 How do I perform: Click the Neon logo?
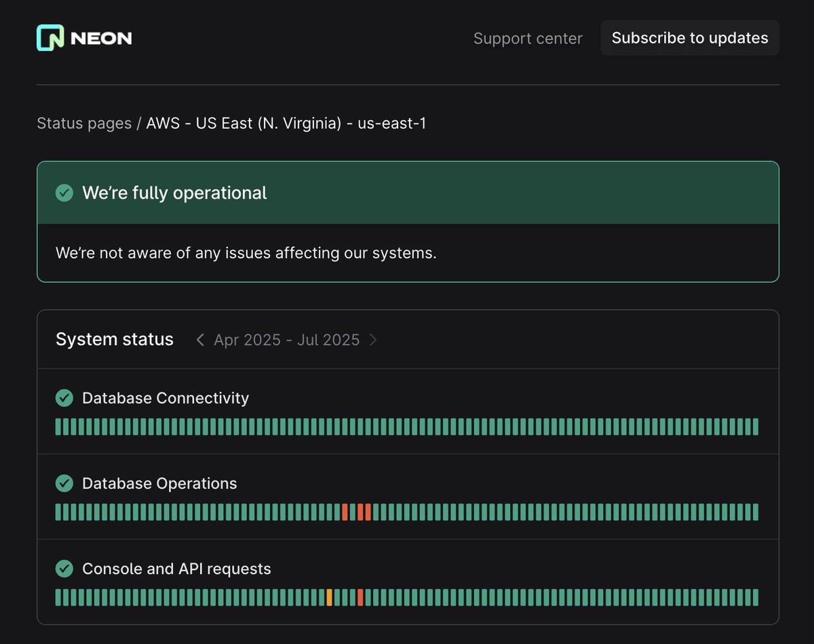tap(84, 38)
